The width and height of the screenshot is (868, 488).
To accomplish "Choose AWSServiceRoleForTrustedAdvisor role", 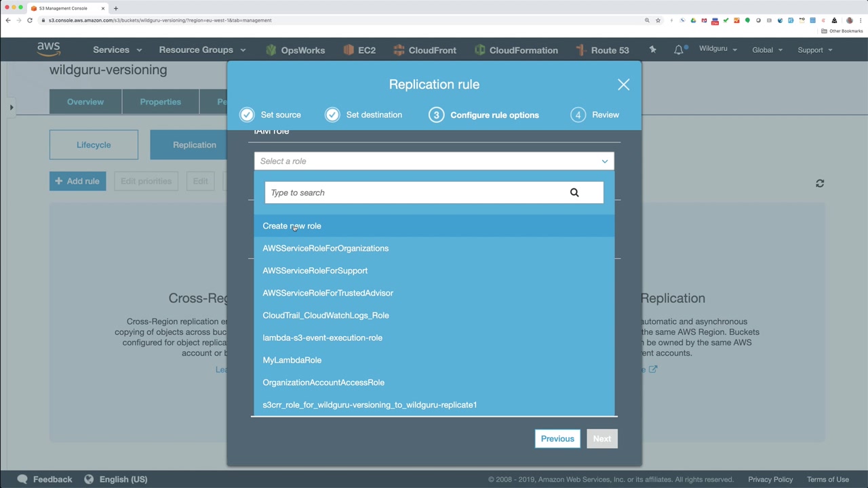I will pos(434,293).
